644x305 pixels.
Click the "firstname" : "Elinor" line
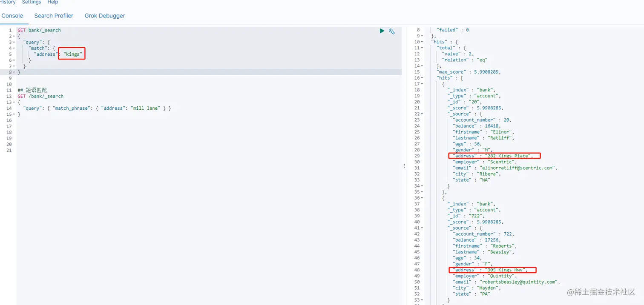(x=483, y=132)
